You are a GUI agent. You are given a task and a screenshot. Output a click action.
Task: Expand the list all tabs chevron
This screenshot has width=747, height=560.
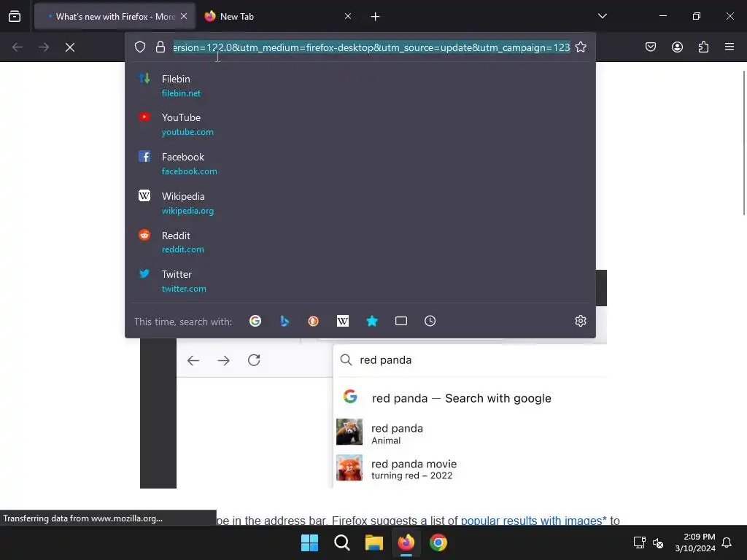(x=602, y=16)
